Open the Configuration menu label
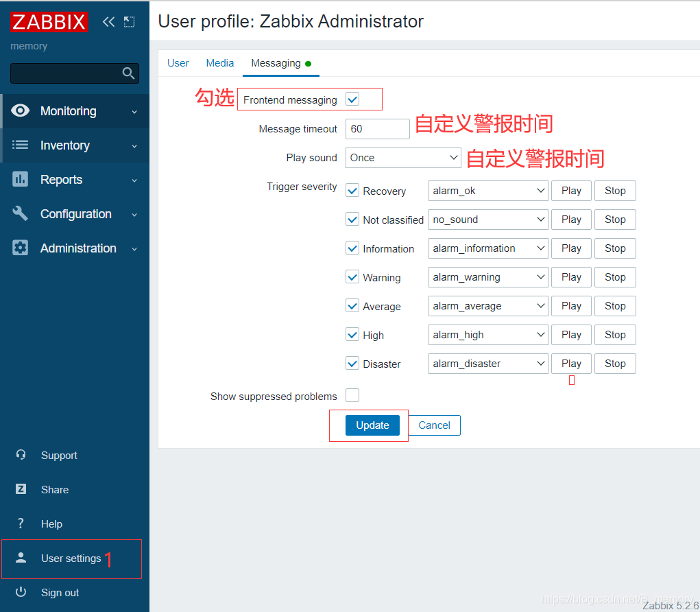700x612 pixels. 76,214
